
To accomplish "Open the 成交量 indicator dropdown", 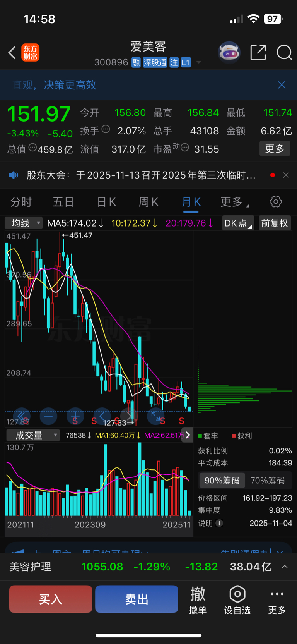I will click(33, 435).
